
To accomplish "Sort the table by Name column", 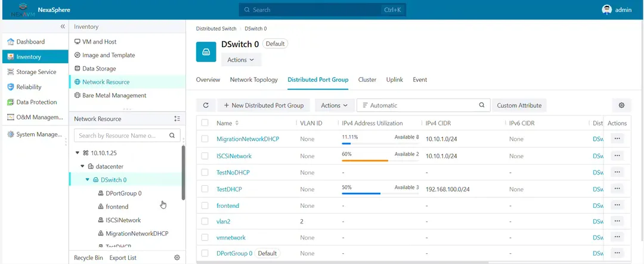I will (237, 124).
